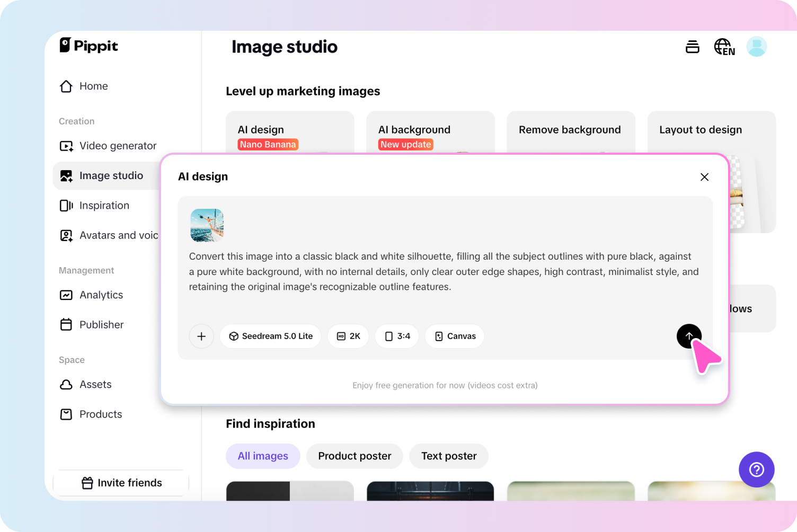Click the Find inspiration heading
This screenshot has height=532, width=797.
click(x=270, y=424)
